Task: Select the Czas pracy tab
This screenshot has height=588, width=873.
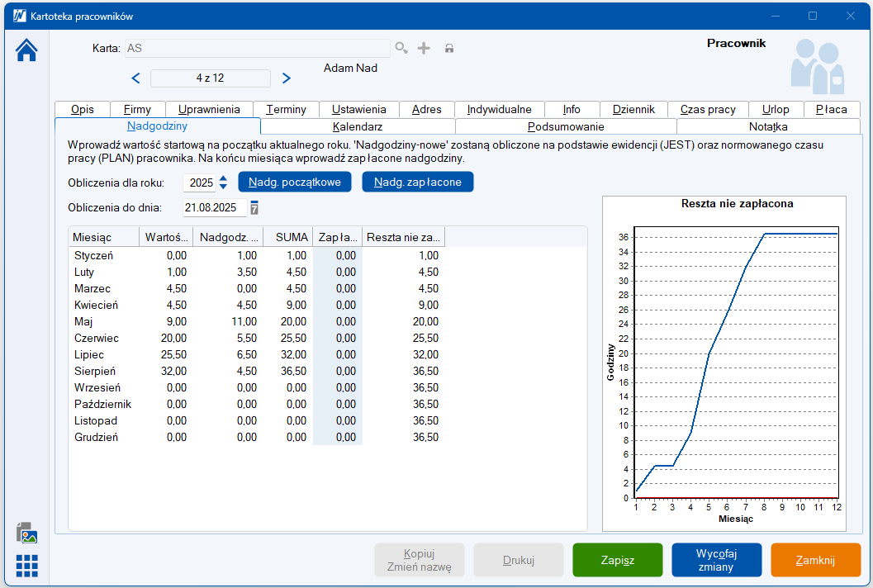Action: (707, 109)
